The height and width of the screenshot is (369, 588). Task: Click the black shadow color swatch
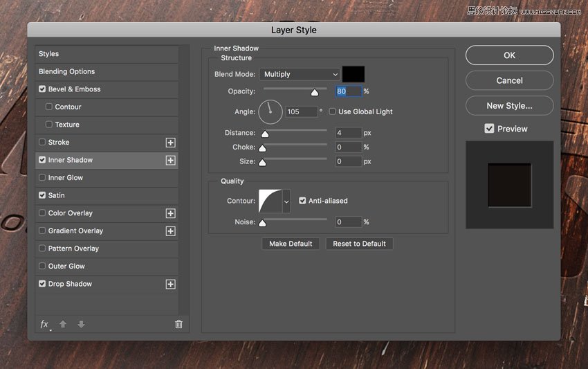(353, 74)
